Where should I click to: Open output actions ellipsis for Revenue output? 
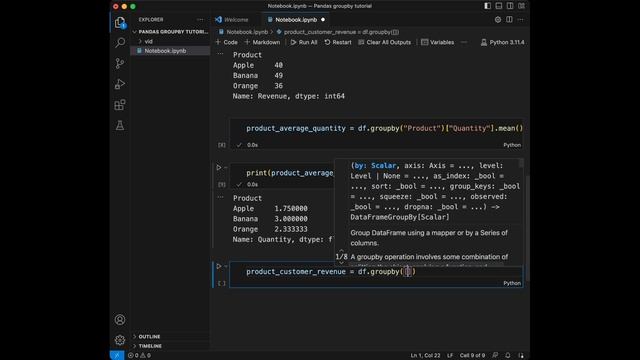[x=220, y=54]
